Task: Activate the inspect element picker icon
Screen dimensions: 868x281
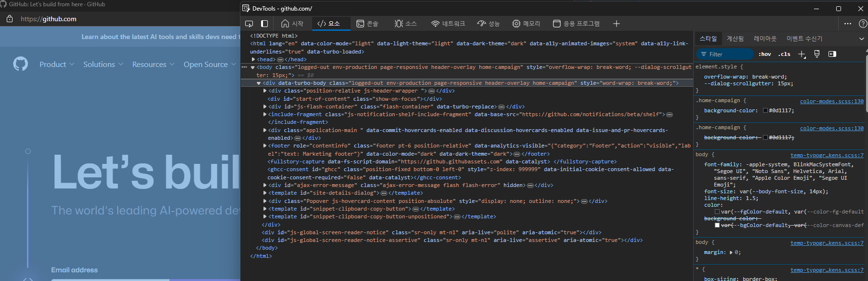Action: tap(249, 24)
